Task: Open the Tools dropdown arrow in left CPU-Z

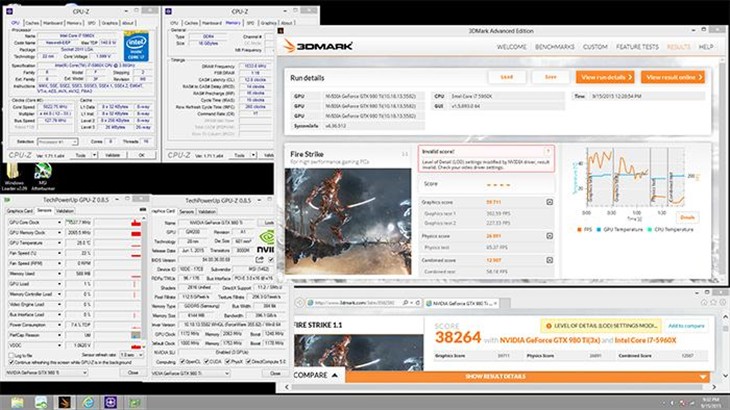Action: 95,155
